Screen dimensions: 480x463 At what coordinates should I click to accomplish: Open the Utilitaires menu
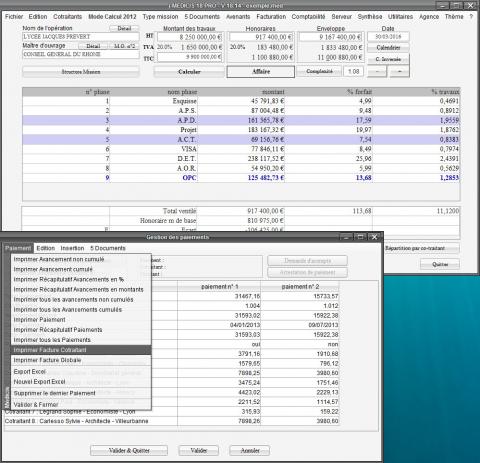click(400, 16)
